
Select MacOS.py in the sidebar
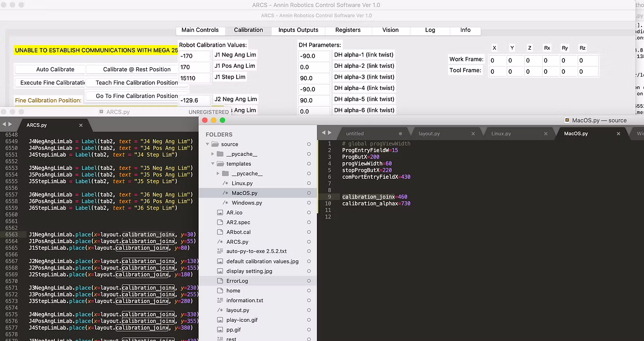tap(244, 193)
